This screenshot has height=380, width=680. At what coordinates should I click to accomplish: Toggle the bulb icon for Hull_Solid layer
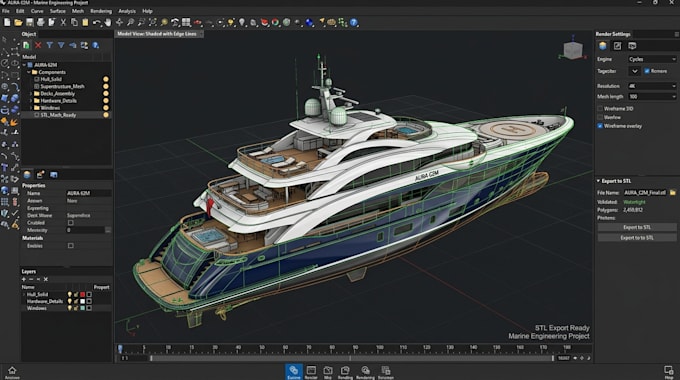coord(69,295)
